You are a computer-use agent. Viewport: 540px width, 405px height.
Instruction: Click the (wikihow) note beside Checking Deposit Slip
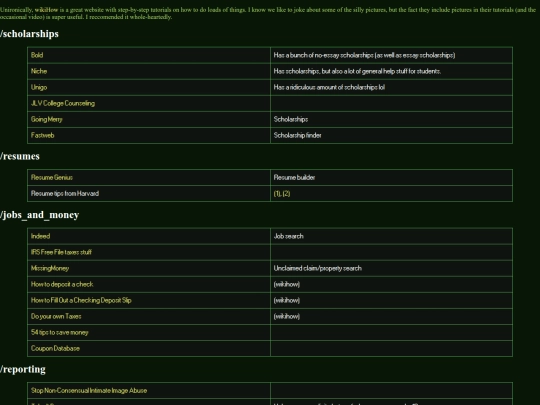click(287, 300)
